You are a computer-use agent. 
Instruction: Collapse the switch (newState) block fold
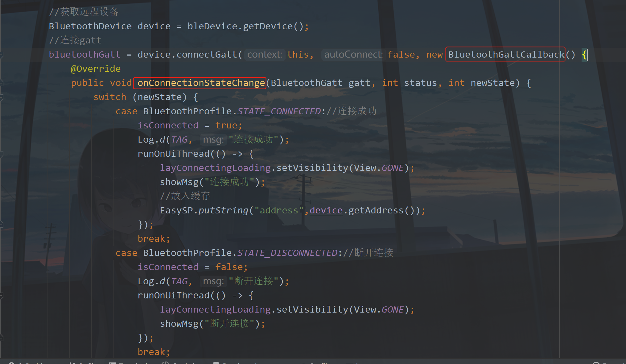pyautogui.click(x=2, y=97)
